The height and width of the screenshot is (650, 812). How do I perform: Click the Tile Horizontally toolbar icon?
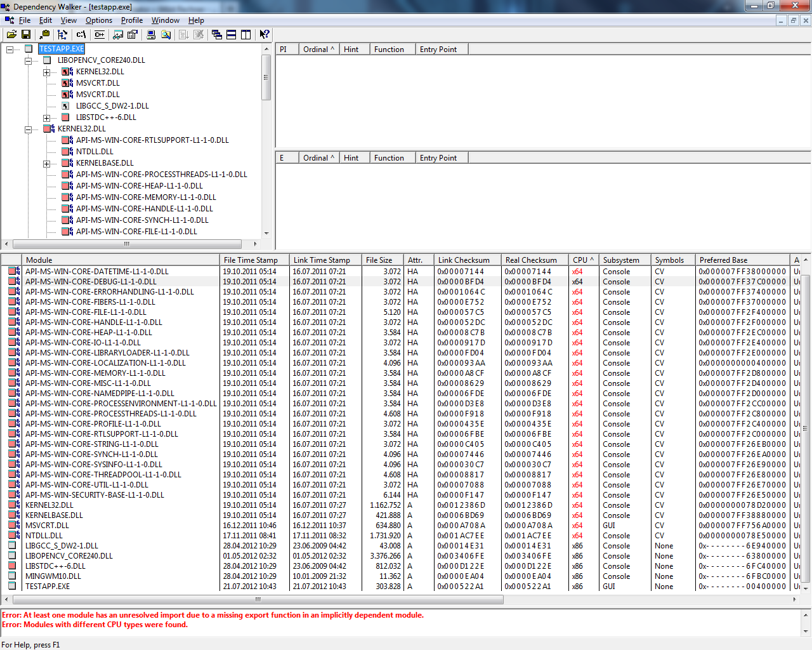tap(232, 34)
